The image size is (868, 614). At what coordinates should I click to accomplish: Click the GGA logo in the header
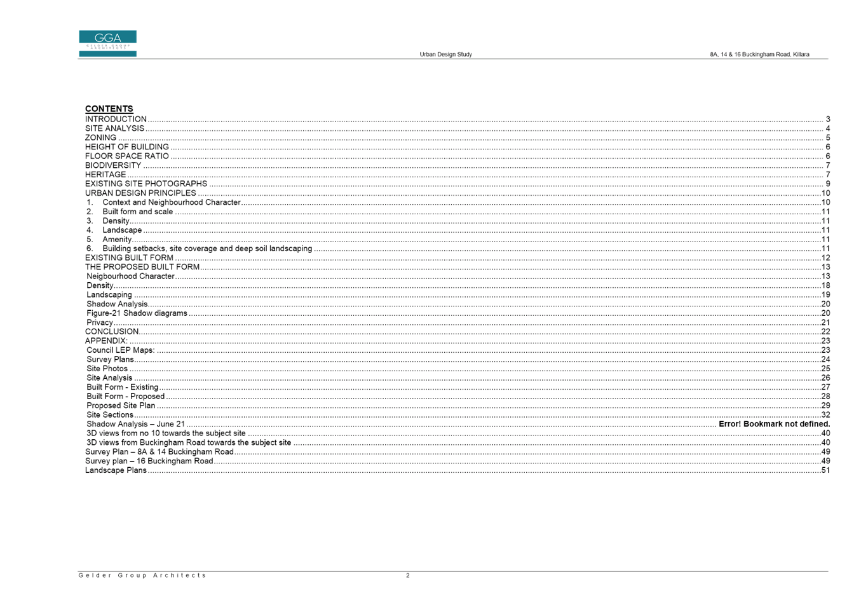point(107,43)
